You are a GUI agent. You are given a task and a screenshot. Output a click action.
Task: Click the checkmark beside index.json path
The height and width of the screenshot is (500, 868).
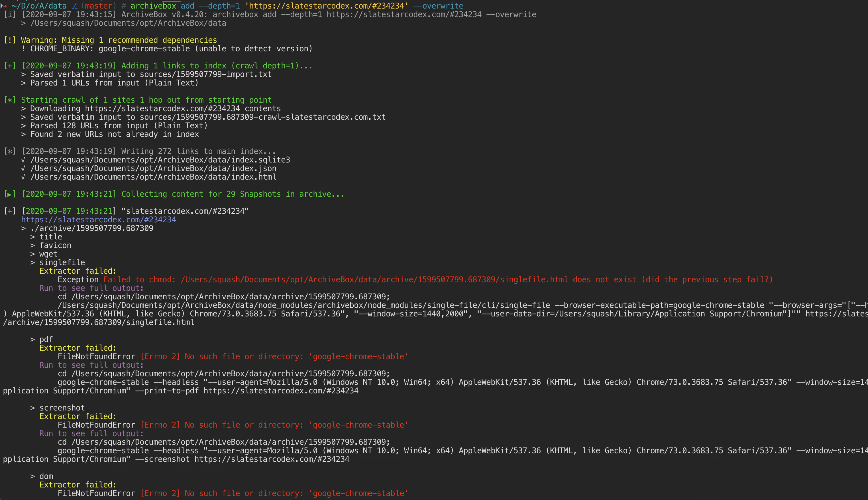pyautogui.click(x=23, y=168)
